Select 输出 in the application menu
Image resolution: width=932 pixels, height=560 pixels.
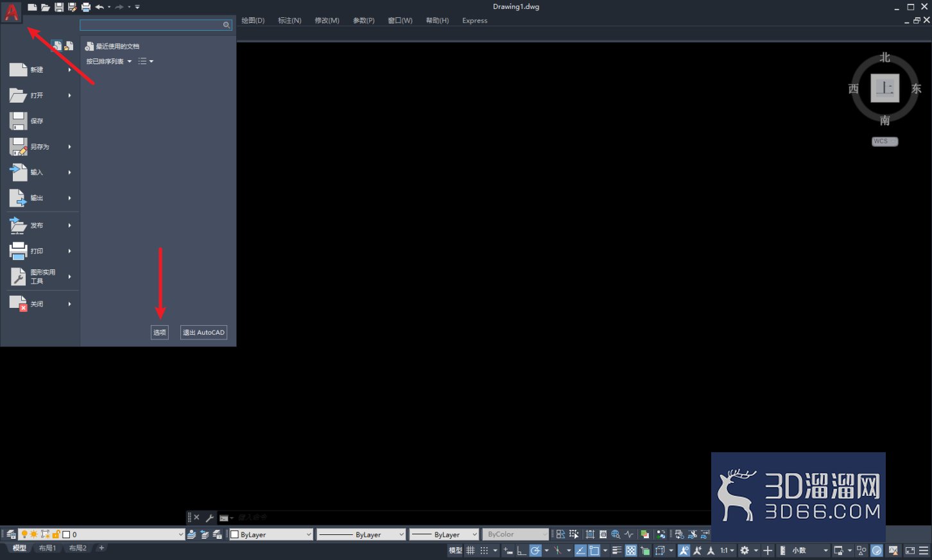(x=40, y=198)
